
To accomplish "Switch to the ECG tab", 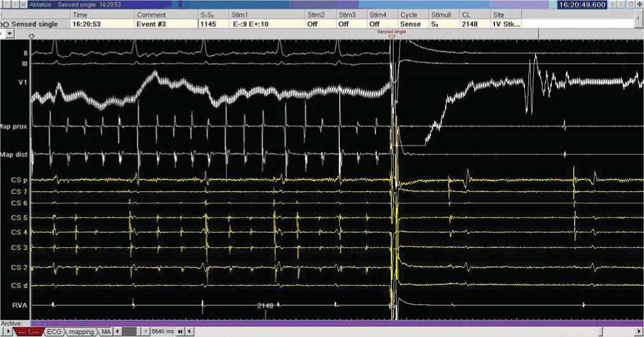I will pos(54,332).
